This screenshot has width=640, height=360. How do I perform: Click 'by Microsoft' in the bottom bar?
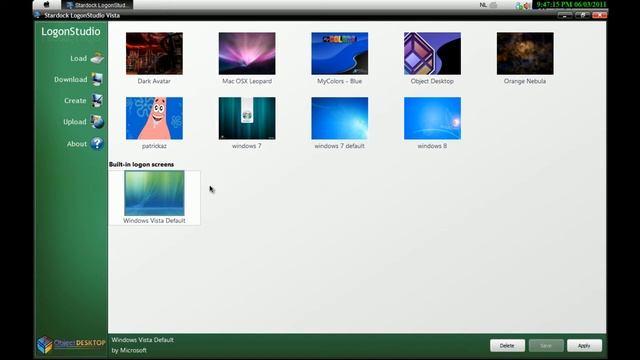(129, 350)
